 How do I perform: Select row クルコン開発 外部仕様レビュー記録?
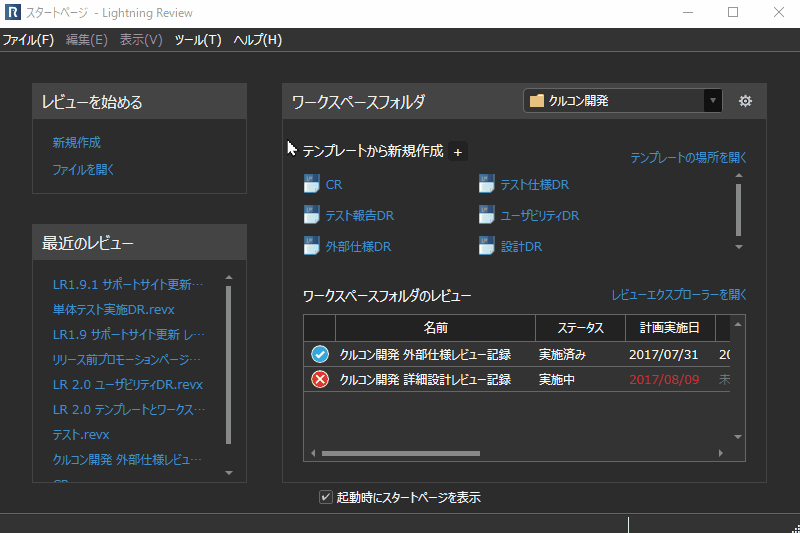tap(517, 354)
